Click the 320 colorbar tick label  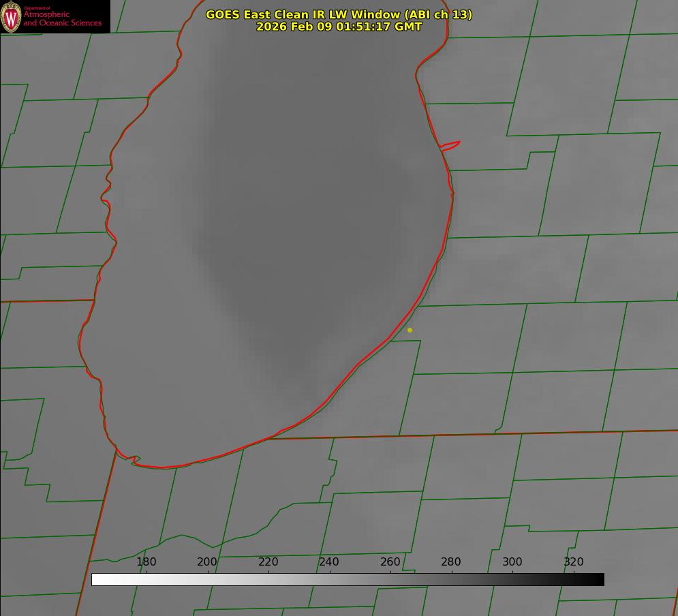click(574, 562)
